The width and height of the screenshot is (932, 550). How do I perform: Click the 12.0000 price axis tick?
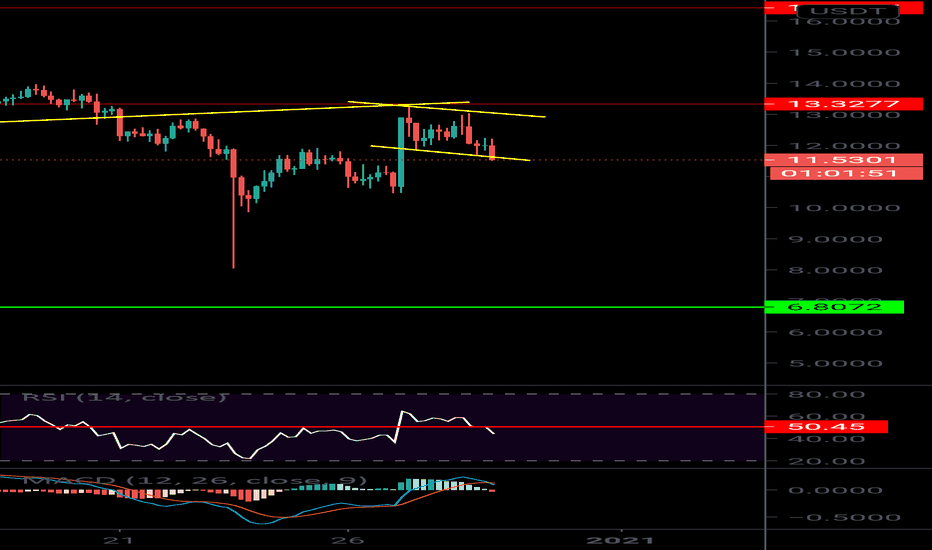(x=844, y=146)
